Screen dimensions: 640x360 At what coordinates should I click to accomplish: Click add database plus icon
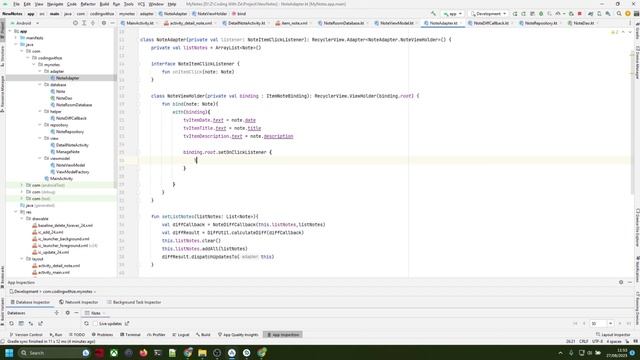57,313
